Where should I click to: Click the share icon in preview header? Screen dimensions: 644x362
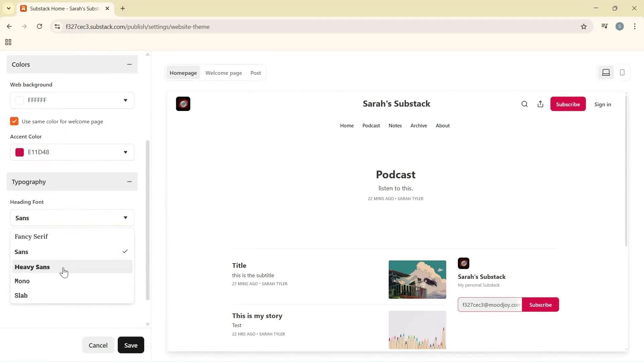(540, 104)
